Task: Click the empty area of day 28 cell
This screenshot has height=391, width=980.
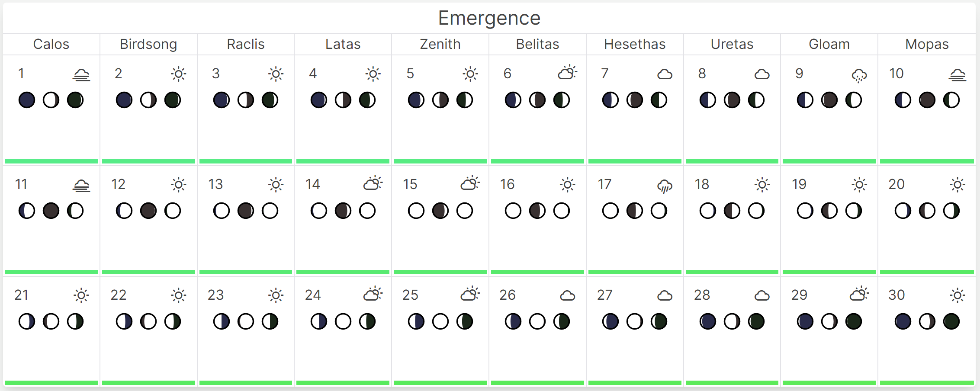Action: [x=732, y=355]
